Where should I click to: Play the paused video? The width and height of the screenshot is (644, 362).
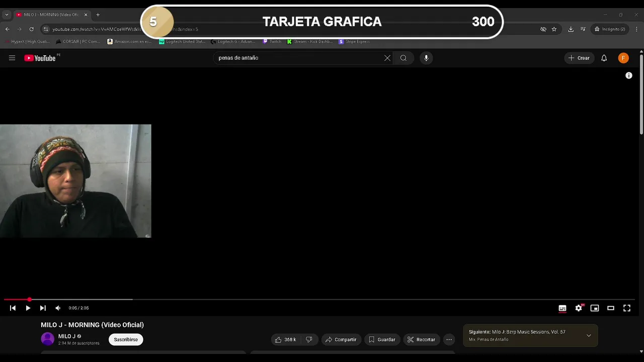pyautogui.click(x=28, y=308)
